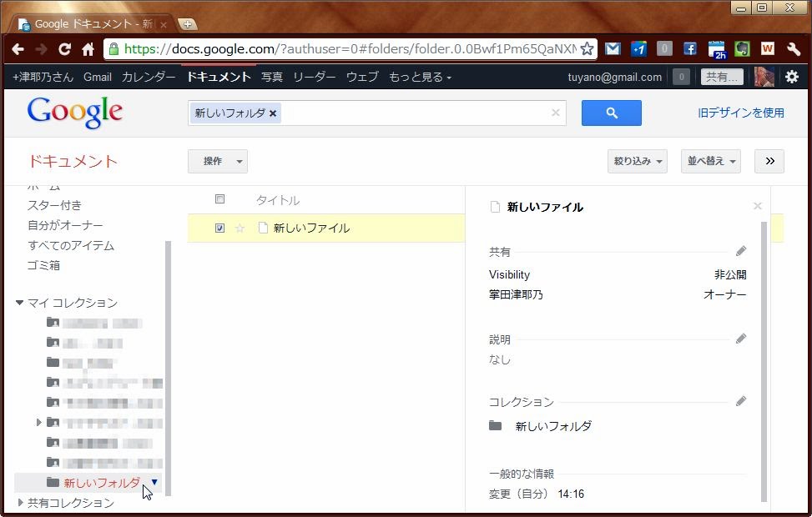Image resolution: width=812 pixels, height=517 pixels.
Task: Star the 新しいファイル document
Action: [x=240, y=228]
